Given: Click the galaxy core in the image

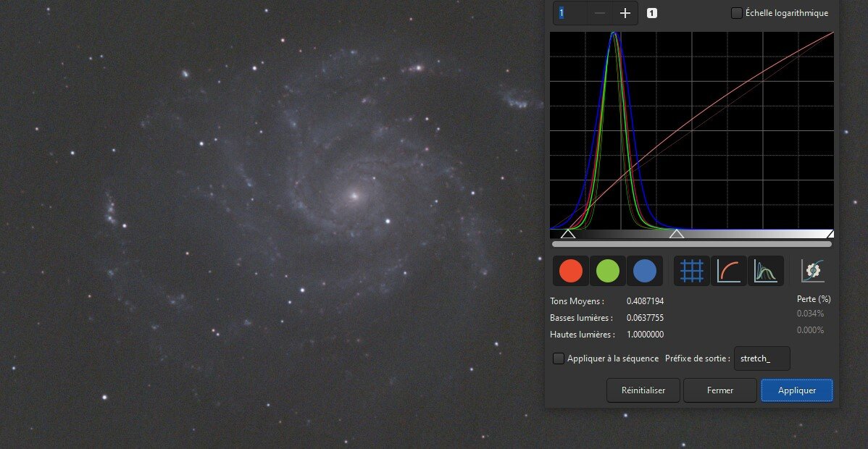Looking at the screenshot, I should point(354,196).
